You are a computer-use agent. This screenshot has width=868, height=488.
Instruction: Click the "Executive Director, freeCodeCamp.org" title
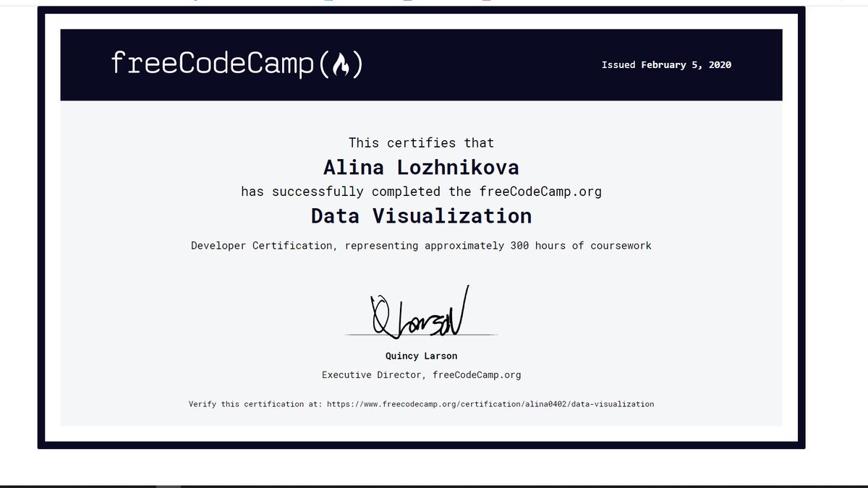pyautogui.click(x=421, y=374)
